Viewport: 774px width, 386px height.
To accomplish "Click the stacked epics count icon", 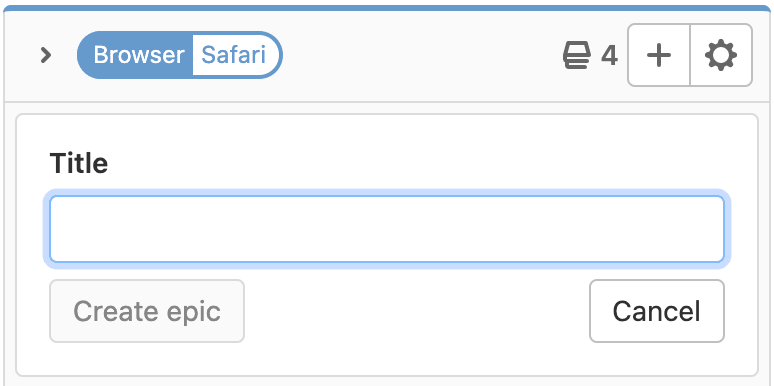I will click(577, 55).
